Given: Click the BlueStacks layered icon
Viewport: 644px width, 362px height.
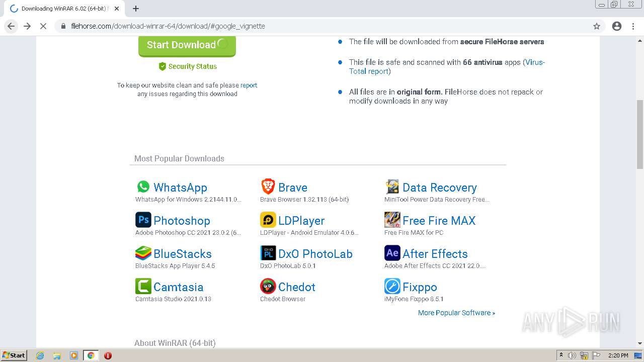Looking at the screenshot, I should (x=143, y=253).
